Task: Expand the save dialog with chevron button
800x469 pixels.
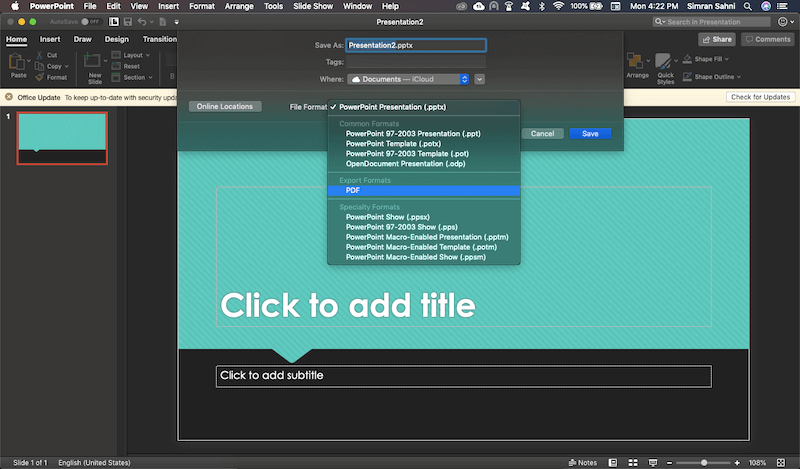Action: point(479,79)
